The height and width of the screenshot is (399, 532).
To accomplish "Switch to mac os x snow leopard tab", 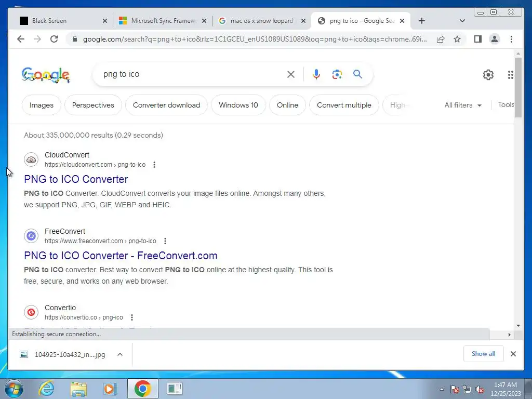I will click(262, 21).
